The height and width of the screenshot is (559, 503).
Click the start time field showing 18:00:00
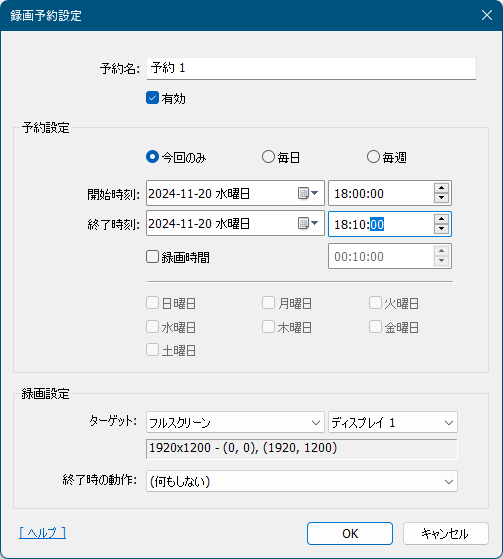pyautogui.click(x=381, y=193)
